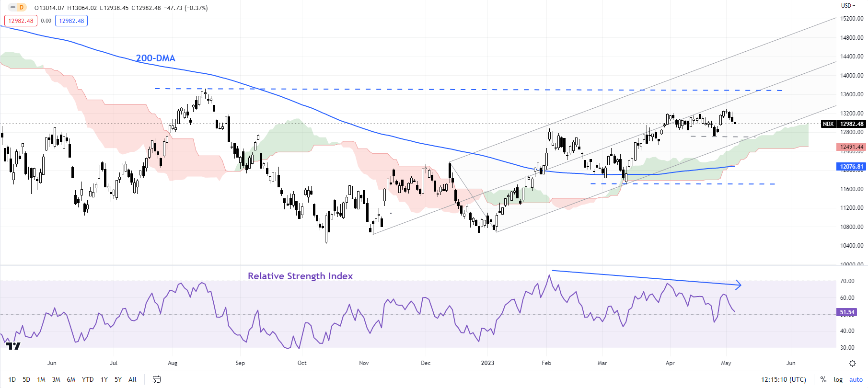Click the 0.00 spread value

tap(46, 21)
